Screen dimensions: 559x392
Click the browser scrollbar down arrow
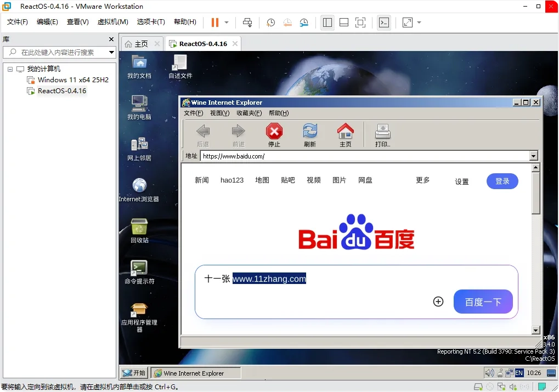(535, 330)
